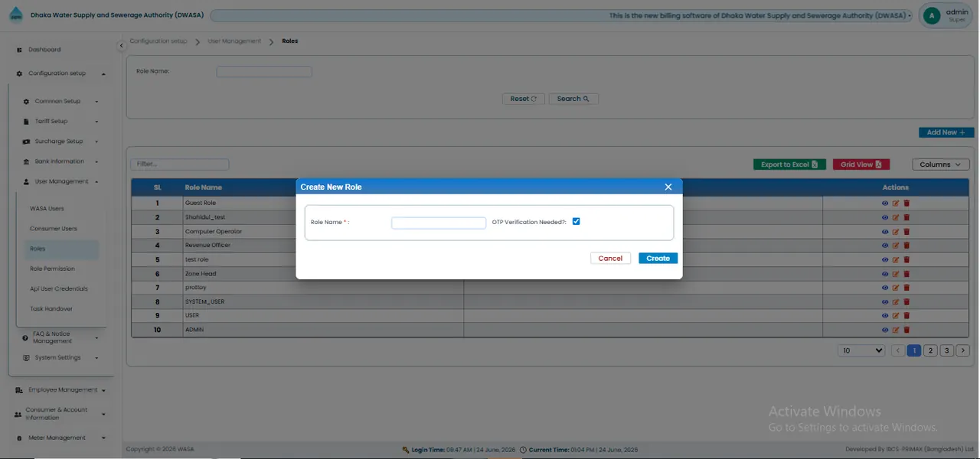Delete the Guest Role row
This screenshot has height=459, width=980.
pyautogui.click(x=906, y=203)
